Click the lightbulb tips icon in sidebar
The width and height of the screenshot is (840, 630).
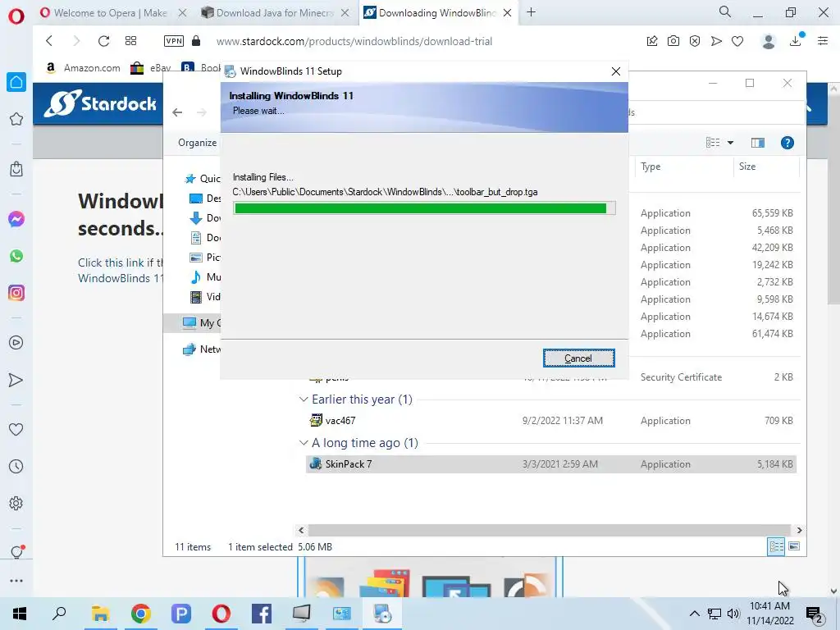coord(16,552)
